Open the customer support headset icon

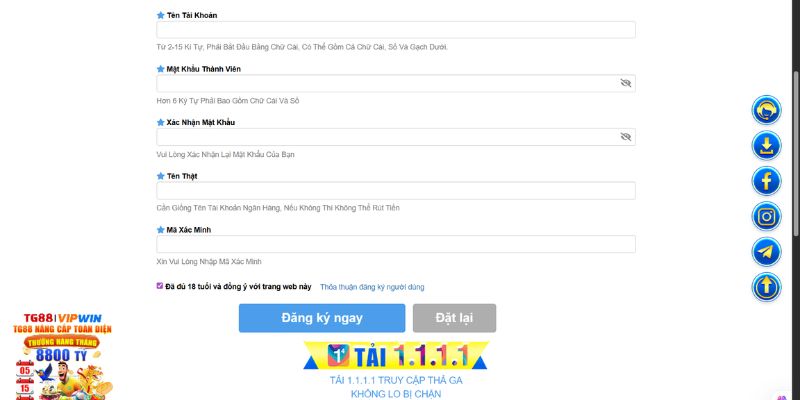[766, 110]
